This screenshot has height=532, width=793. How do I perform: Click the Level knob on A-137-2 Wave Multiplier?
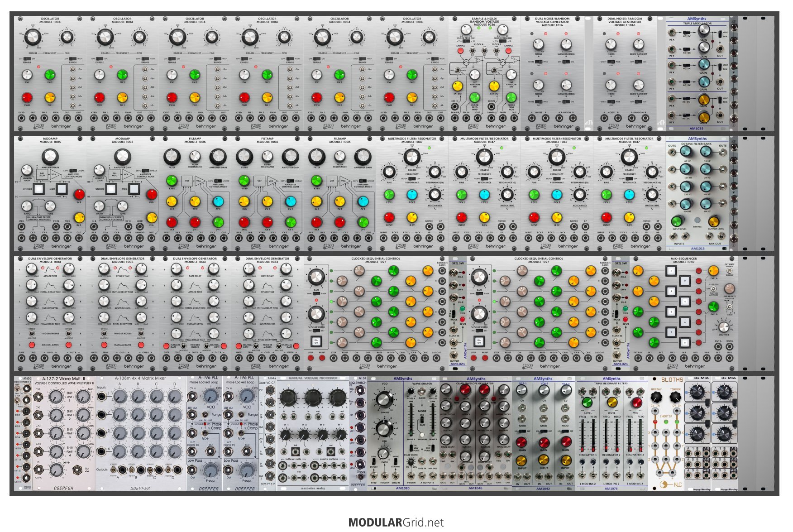[x=56, y=470]
